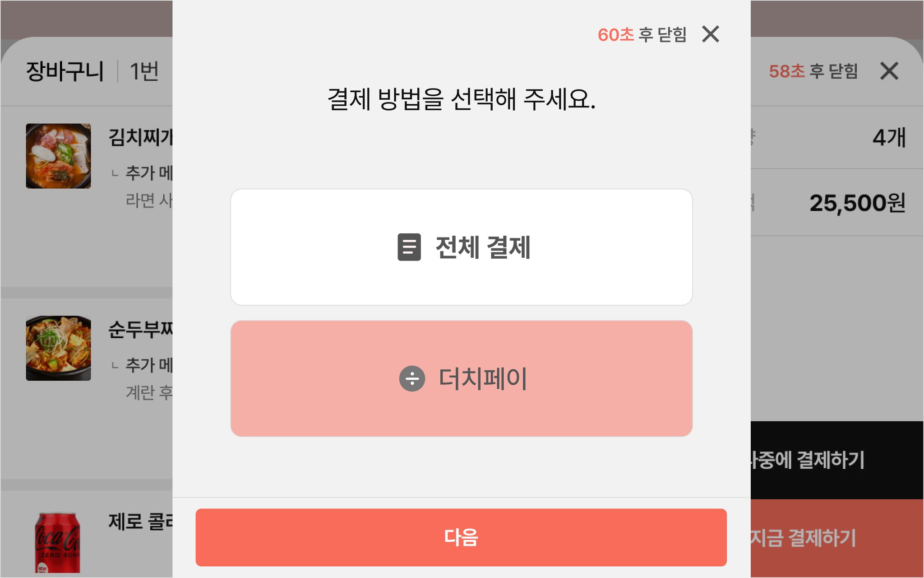The image size is (924, 578).
Task: Close the payment method dialog
Action: point(711,34)
